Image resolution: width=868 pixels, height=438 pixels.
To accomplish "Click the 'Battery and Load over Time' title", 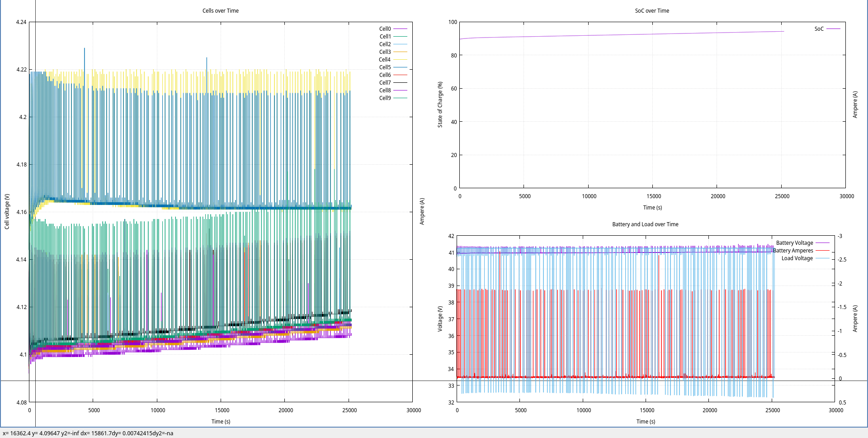I will point(645,224).
